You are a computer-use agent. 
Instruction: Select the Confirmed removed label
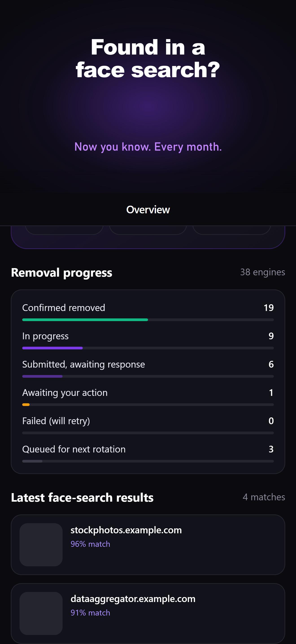64,307
